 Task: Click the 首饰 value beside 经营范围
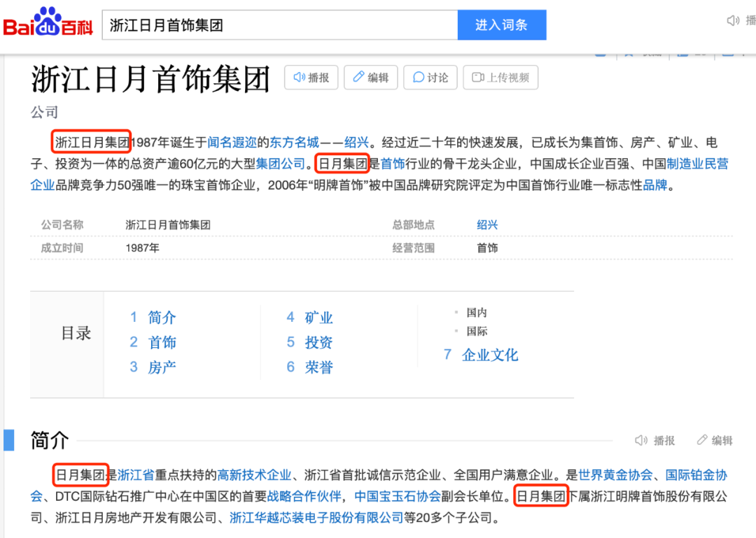487,248
